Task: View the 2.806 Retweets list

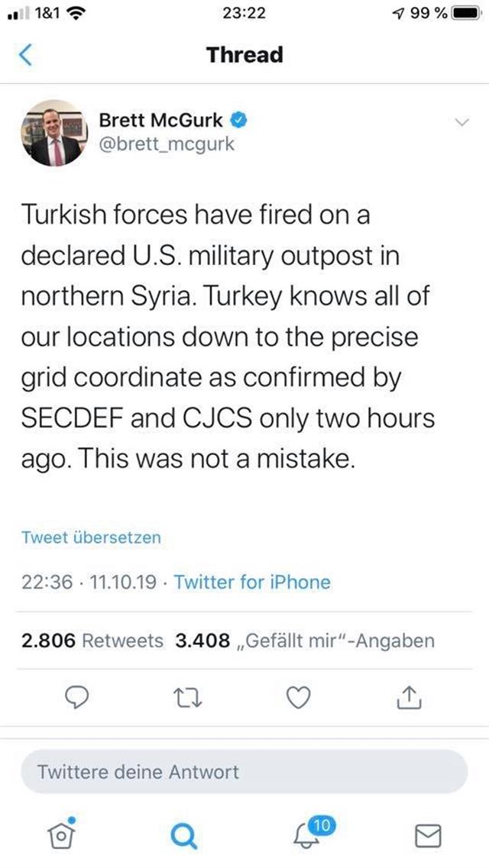Action: [x=92, y=641]
